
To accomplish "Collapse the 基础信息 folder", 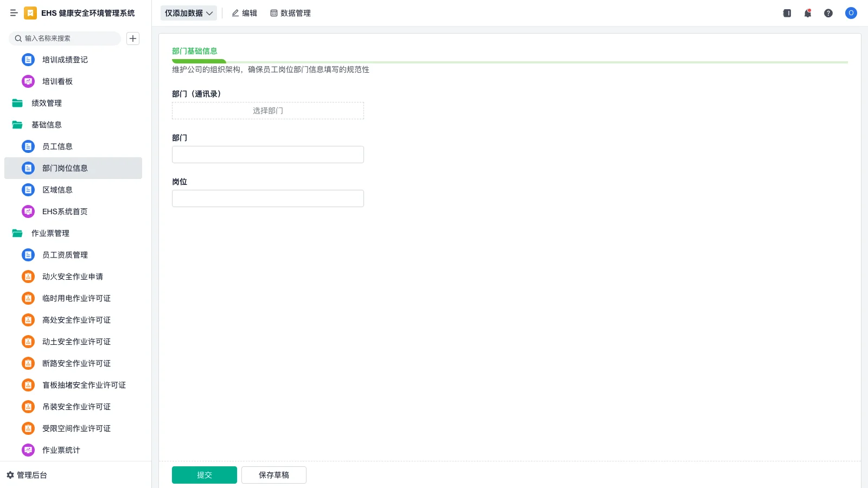I will 17,125.
